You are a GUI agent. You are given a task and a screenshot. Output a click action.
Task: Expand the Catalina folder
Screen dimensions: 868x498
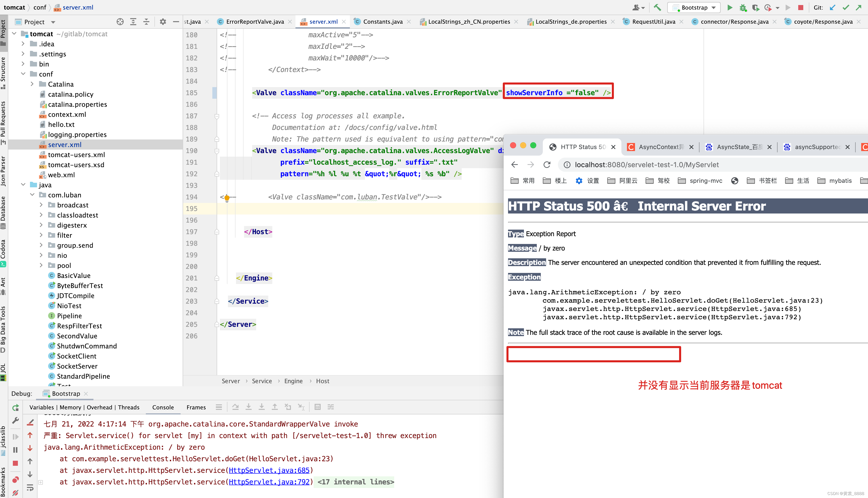pyautogui.click(x=32, y=84)
